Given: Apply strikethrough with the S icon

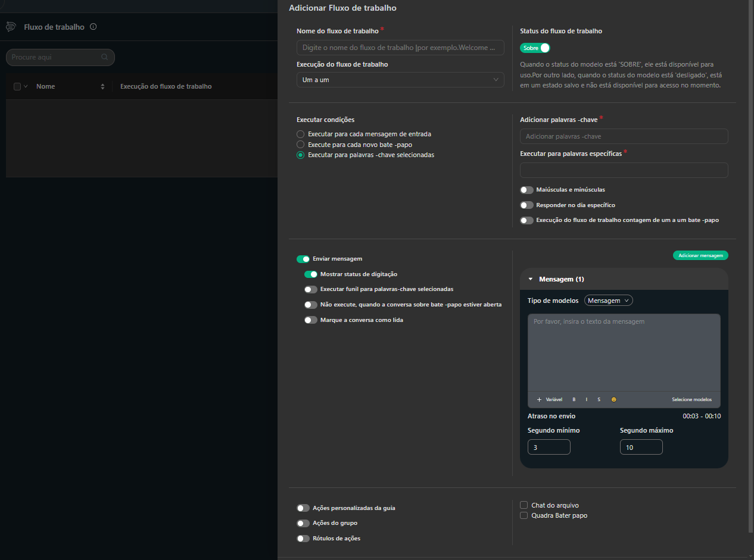Looking at the screenshot, I should point(599,399).
